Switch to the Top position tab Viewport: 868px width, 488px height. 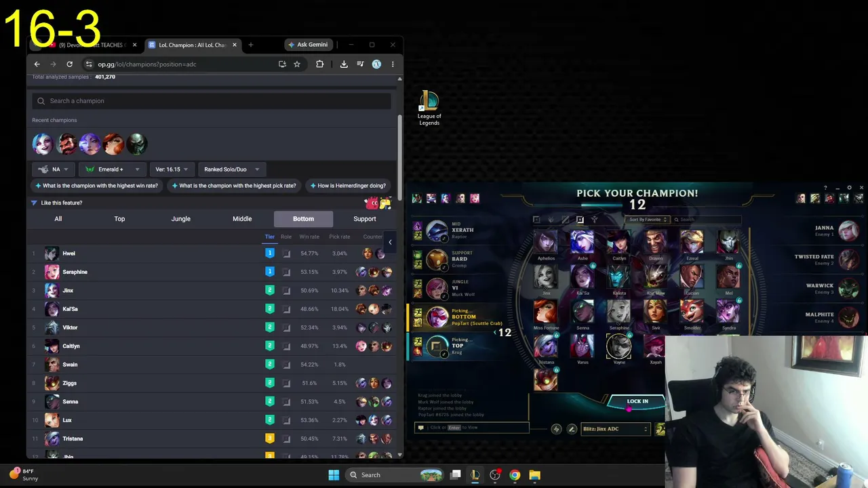119,219
